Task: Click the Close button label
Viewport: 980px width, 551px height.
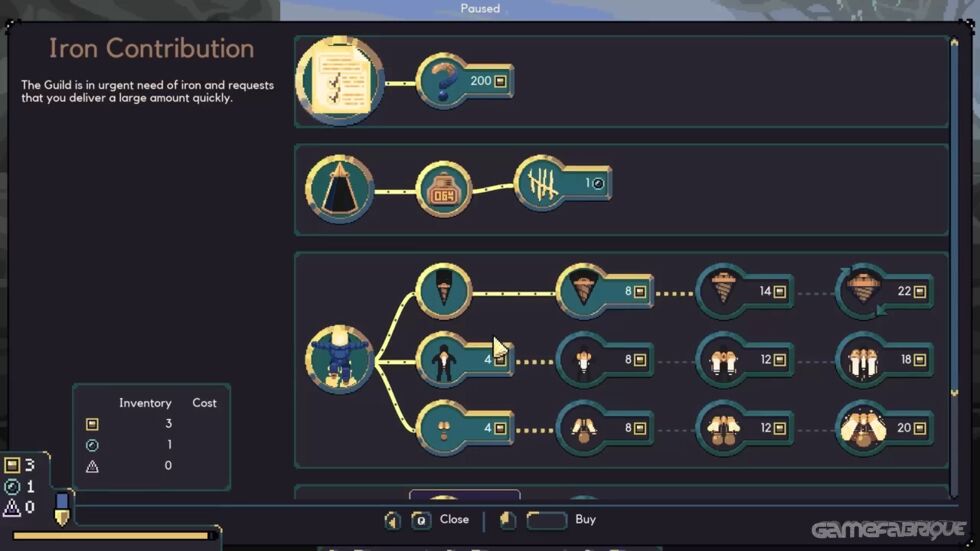Action: tap(454, 519)
